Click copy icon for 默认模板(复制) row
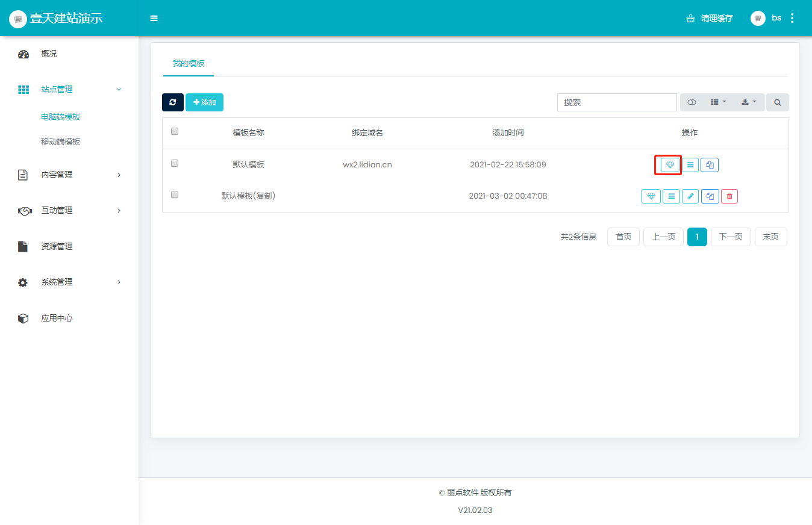Image resolution: width=812 pixels, height=525 pixels. (710, 196)
